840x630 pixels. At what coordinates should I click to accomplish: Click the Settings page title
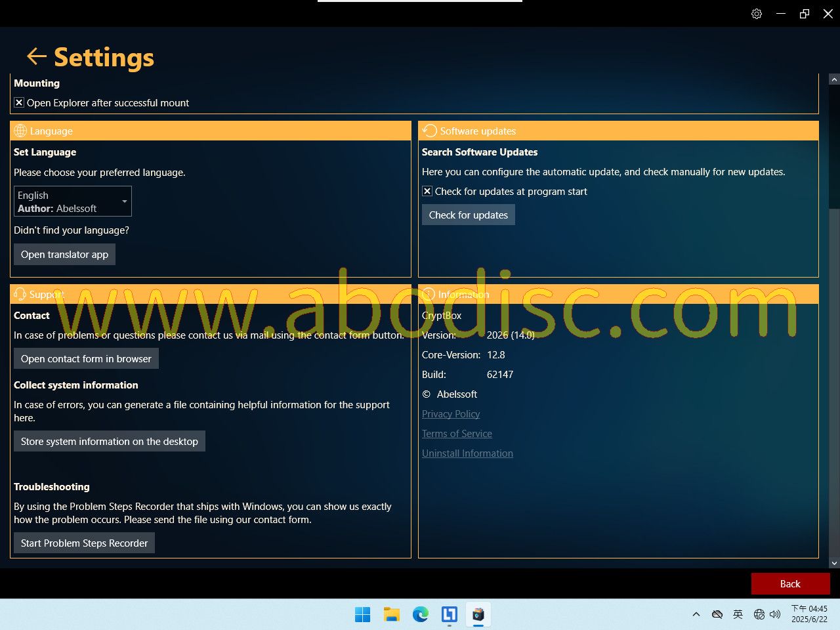click(104, 57)
